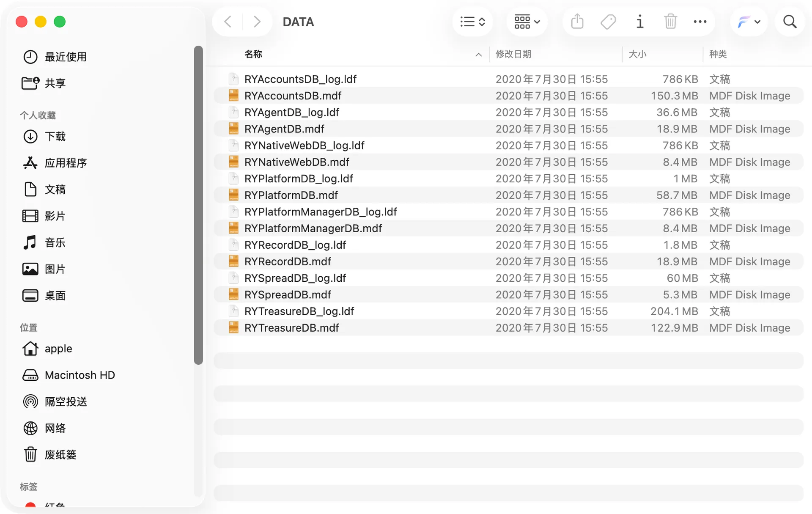Screen dimensions: 812x514
Task: Open the colorful F app dropdown
Action: (749, 22)
